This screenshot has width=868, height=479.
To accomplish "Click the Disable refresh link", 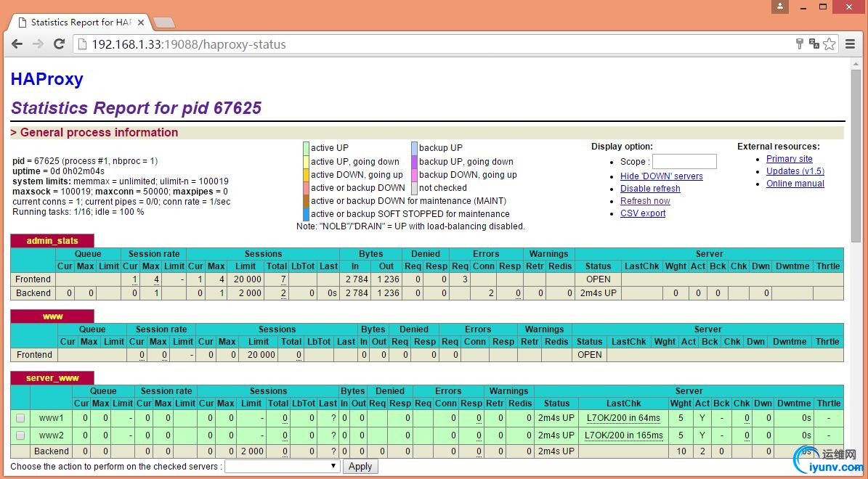I will [x=650, y=189].
